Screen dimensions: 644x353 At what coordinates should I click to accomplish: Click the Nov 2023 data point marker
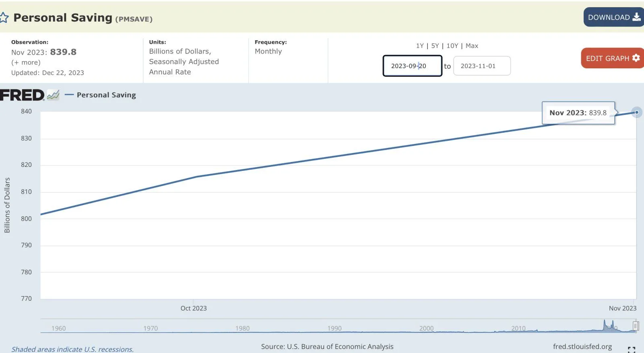coord(636,112)
